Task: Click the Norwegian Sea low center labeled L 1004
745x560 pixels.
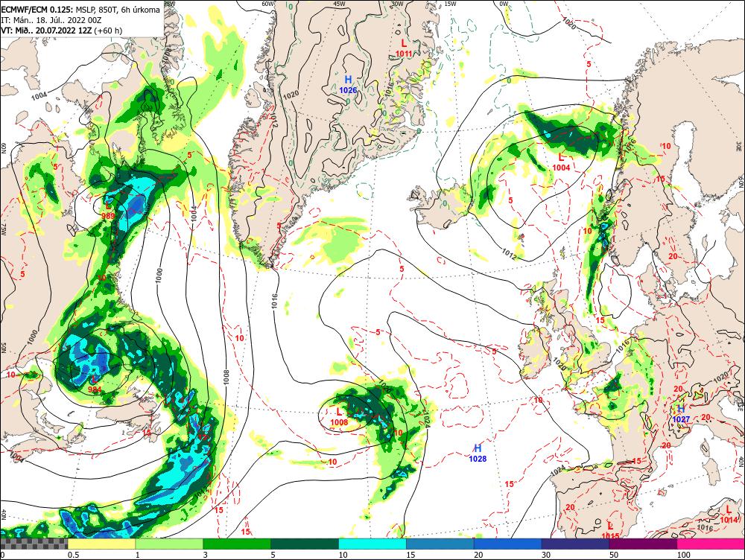Action: 561,162
